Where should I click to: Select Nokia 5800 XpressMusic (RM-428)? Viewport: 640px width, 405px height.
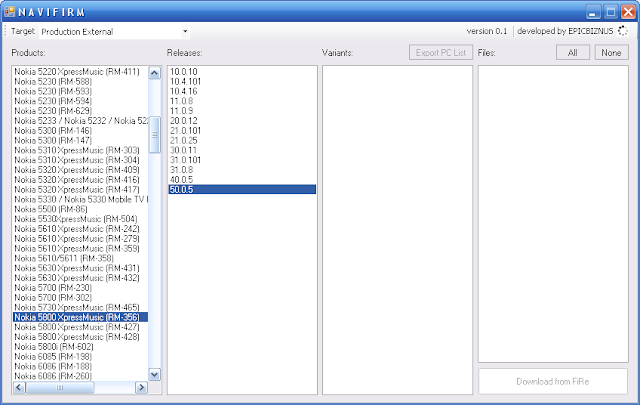[80, 337]
